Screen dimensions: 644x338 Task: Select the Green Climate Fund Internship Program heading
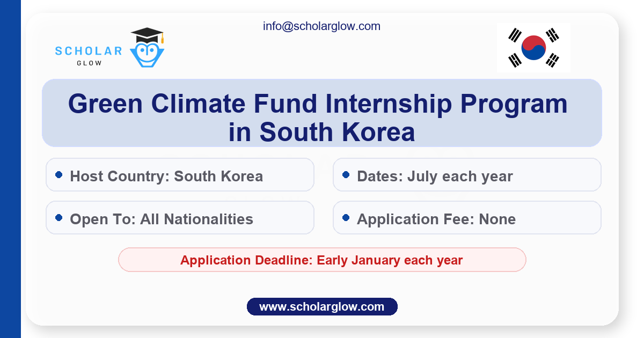pos(318,104)
